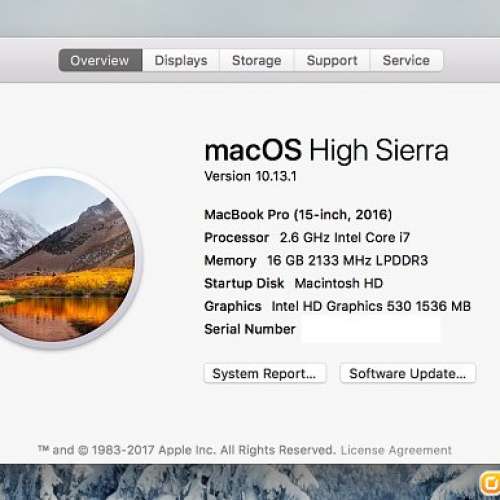This screenshot has width=500, height=500.
Task: Open System Report button
Action: (x=265, y=373)
